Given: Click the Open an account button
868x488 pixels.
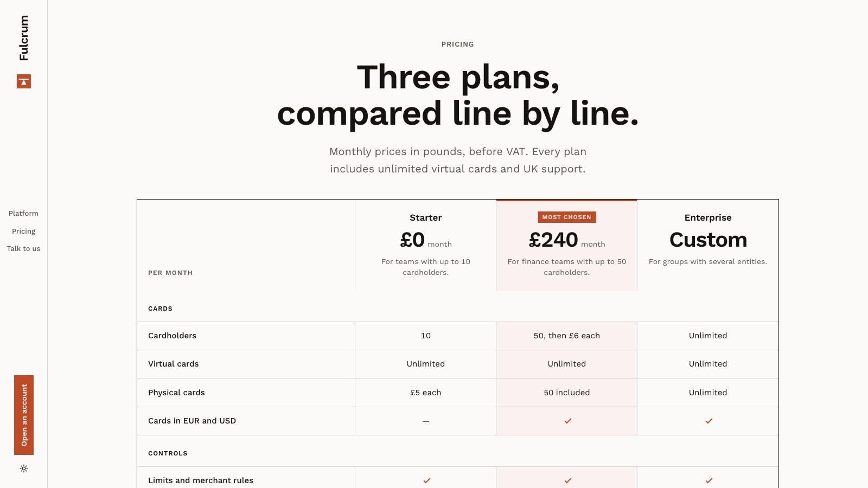Looking at the screenshot, I should point(24,415).
